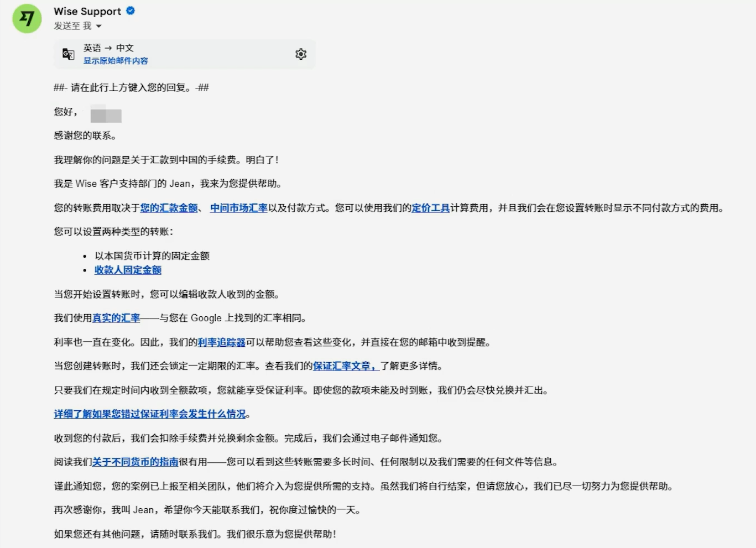Click the line 感谢您的联系。

(85, 135)
